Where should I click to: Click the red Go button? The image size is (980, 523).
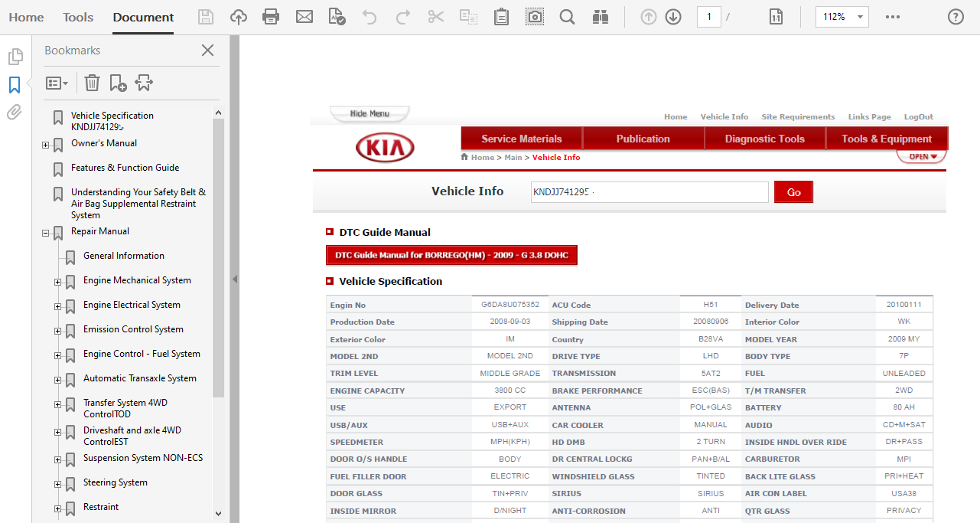(x=793, y=192)
